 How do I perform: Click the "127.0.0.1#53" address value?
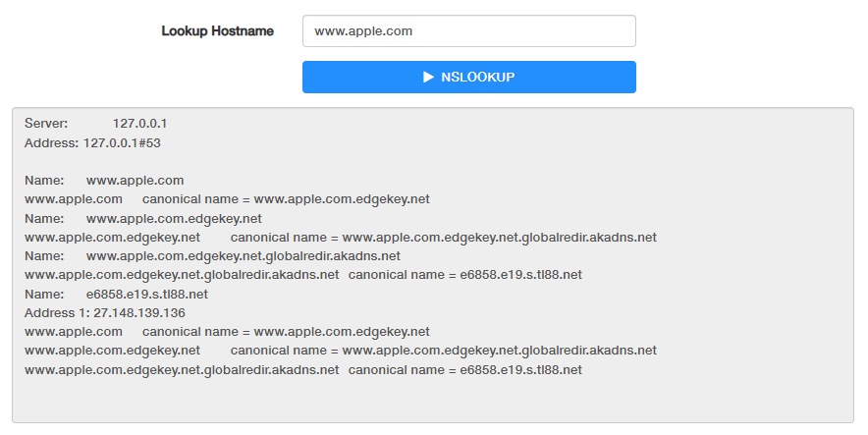click(x=122, y=142)
